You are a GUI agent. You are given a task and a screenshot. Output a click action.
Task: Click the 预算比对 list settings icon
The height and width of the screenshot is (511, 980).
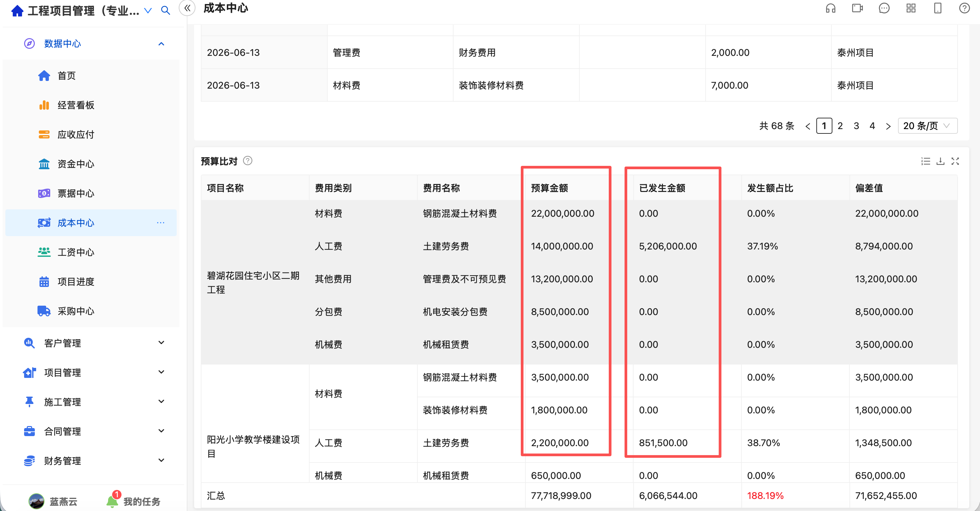coord(925,161)
